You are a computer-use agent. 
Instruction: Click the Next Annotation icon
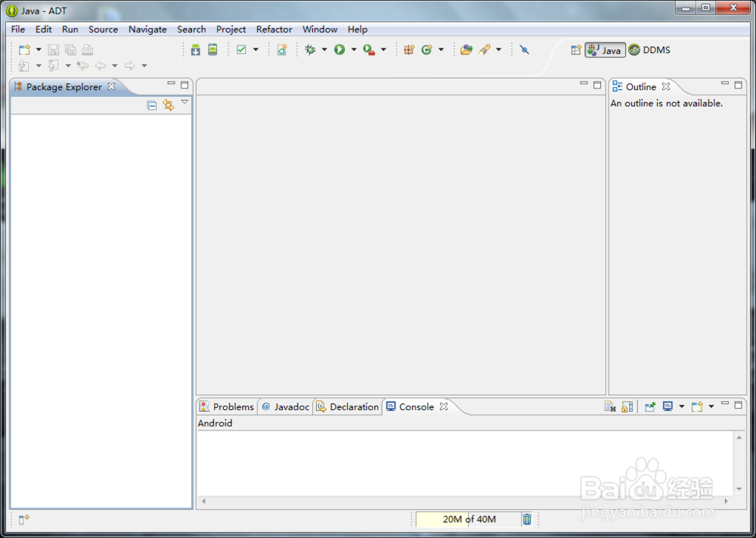(23, 66)
